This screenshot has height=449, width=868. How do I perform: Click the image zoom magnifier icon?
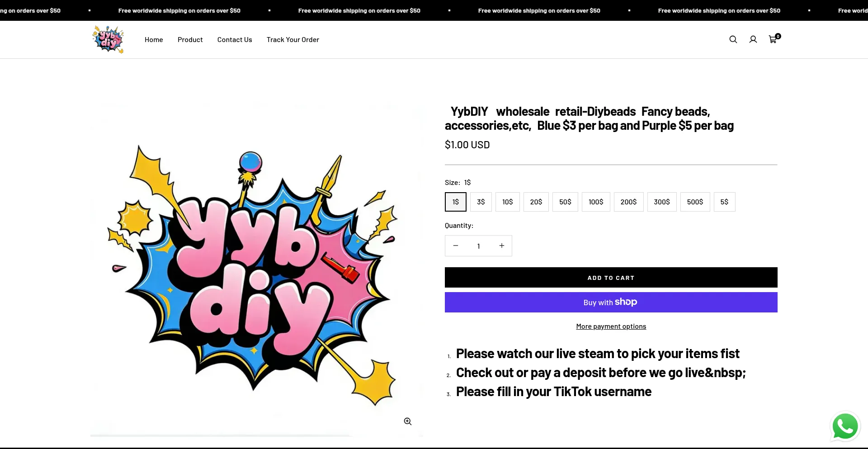point(407,421)
